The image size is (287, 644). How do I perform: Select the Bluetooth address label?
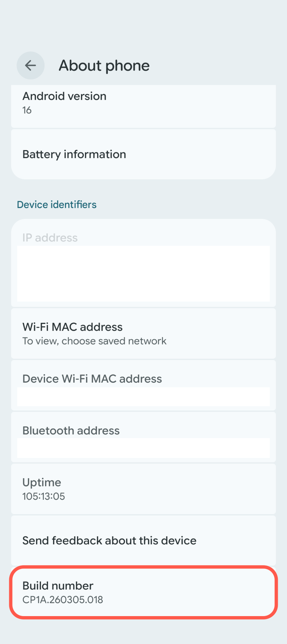[x=71, y=431]
